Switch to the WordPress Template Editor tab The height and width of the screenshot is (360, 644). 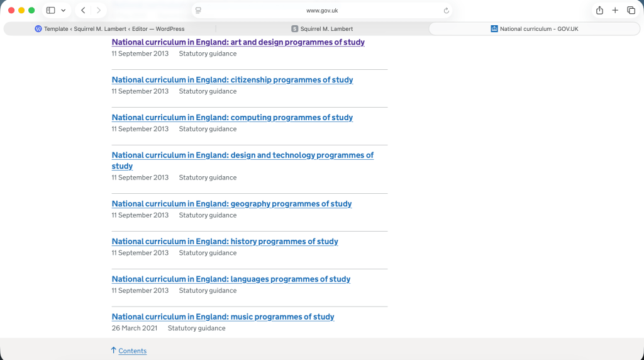coord(110,29)
